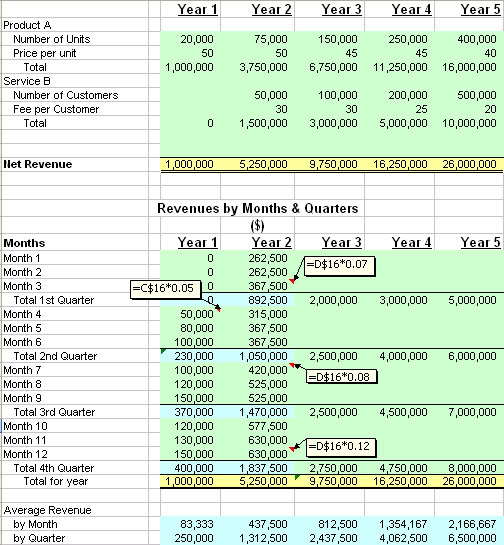This screenshot has height=545, width=504.
Task: Click Year 4 Fee per Customer 25
Action: 421,109
